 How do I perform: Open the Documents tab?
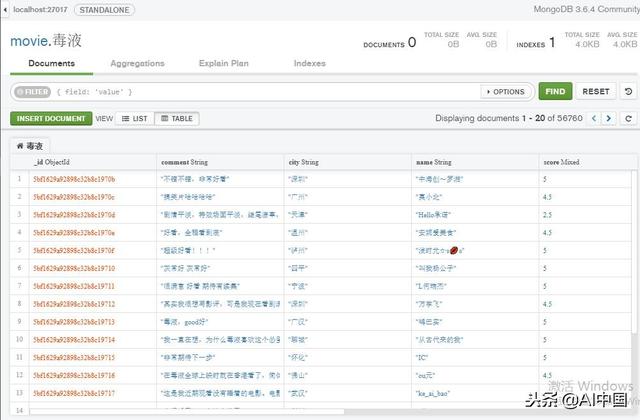(51, 63)
